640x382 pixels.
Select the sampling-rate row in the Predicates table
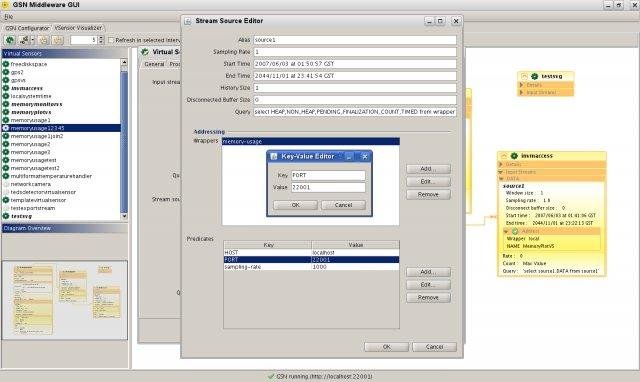point(311,267)
